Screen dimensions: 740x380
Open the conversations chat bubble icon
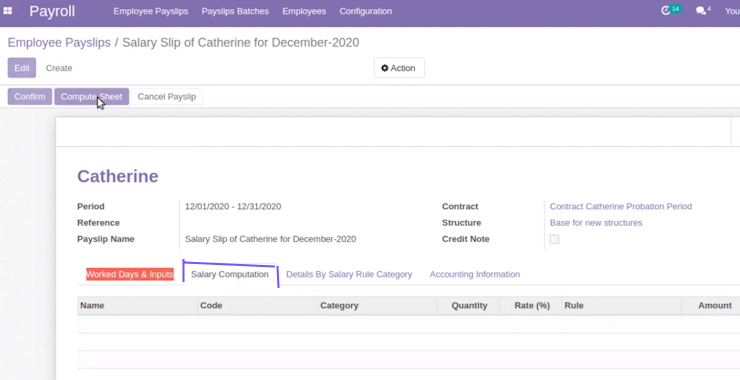coord(701,11)
